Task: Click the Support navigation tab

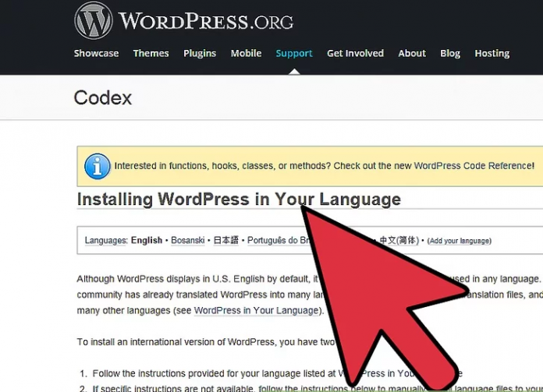Action: (293, 54)
